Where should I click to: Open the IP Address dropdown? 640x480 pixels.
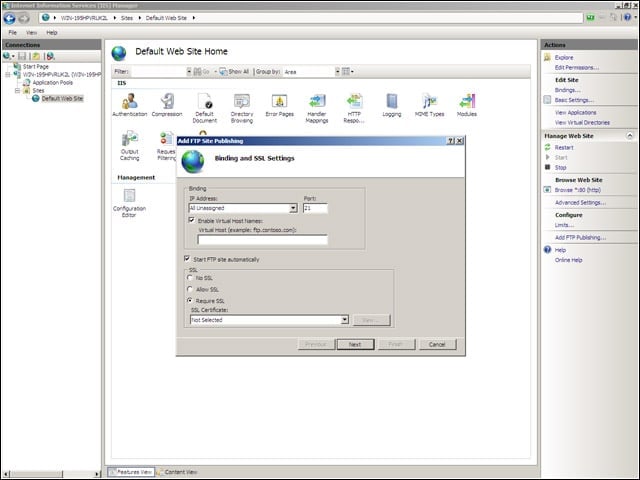tap(293, 208)
